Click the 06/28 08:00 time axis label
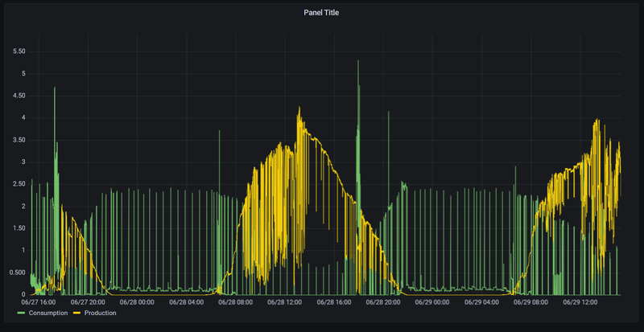 (236, 302)
